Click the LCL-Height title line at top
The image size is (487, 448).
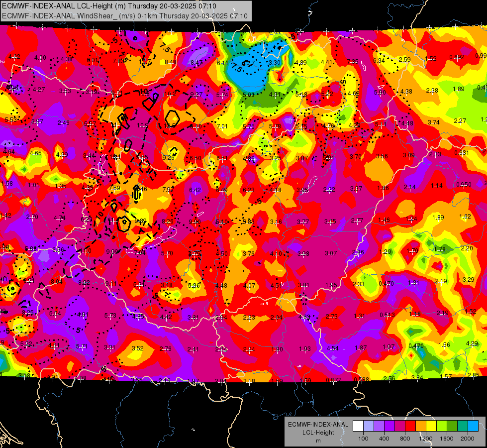pyautogui.click(x=109, y=6)
